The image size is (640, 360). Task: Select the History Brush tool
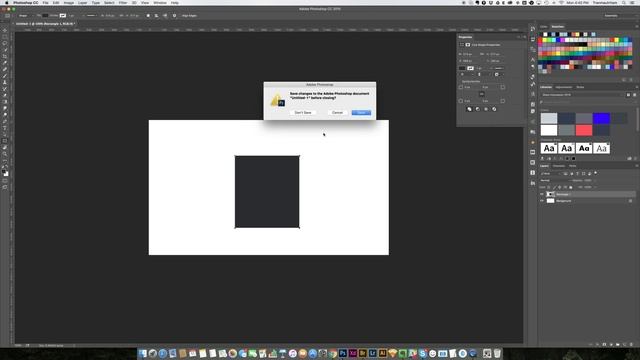(x=5, y=89)
